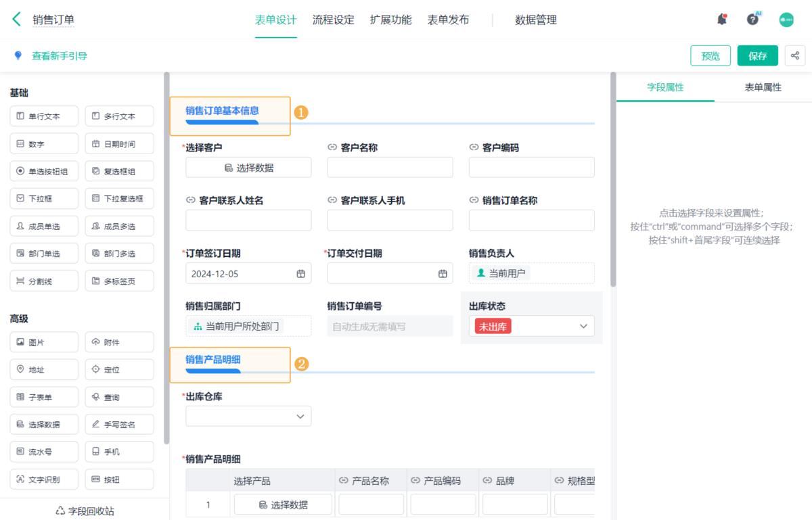Select the 销售订单基本信息 section tab

223,111
